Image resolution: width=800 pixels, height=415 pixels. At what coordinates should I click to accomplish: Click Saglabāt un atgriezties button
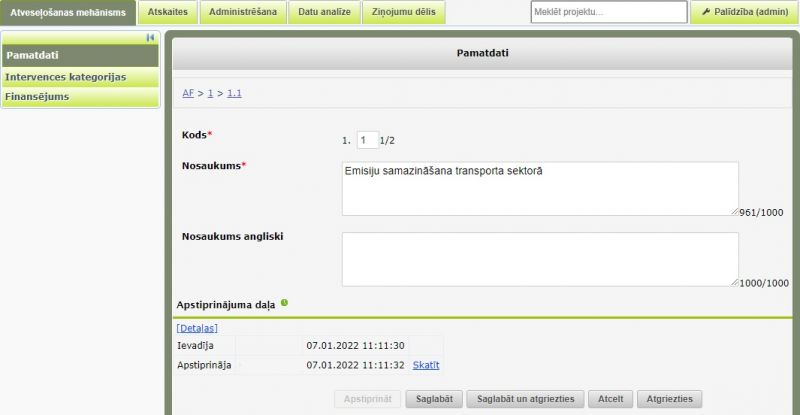tap(525, 399)
